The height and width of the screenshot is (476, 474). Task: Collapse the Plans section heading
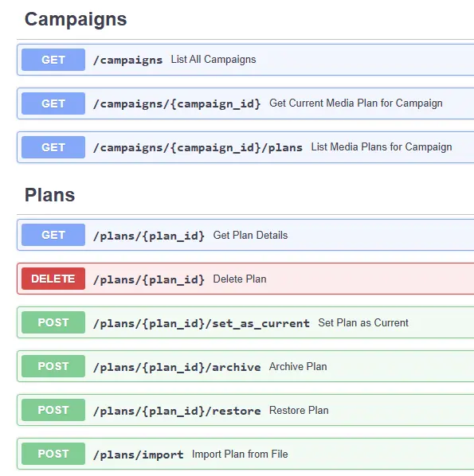pyautogui.click(x=50, y=195)
